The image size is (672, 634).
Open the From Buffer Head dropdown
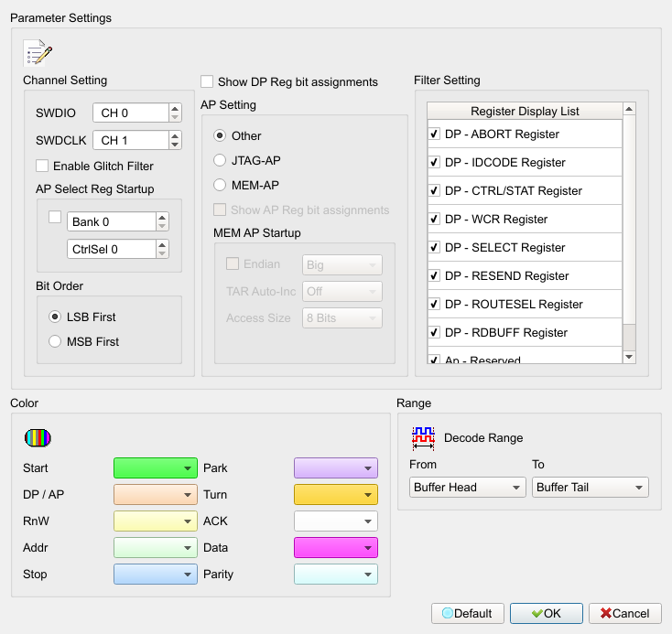point(467,487)
